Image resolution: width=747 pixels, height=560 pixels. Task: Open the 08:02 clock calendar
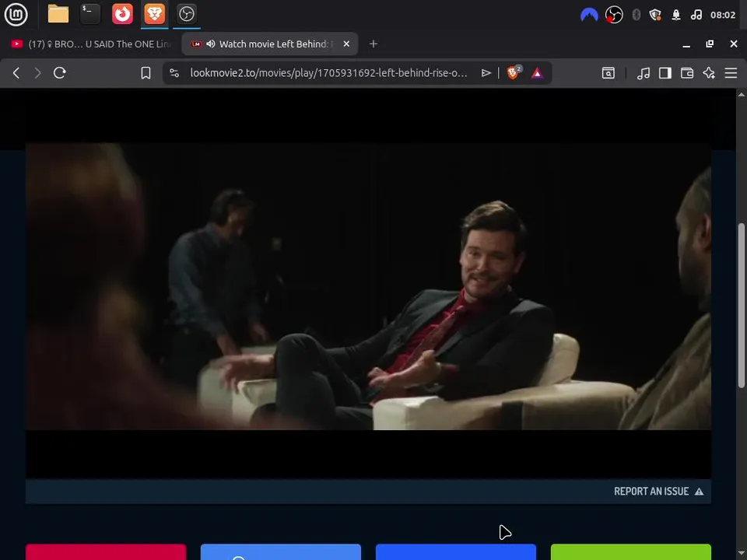pyautogui.click(x=723, y=16)
